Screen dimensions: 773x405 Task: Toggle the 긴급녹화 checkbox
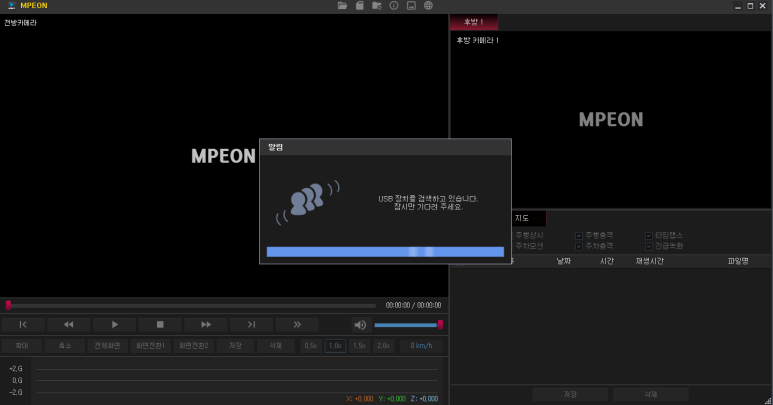click(649, 246)
